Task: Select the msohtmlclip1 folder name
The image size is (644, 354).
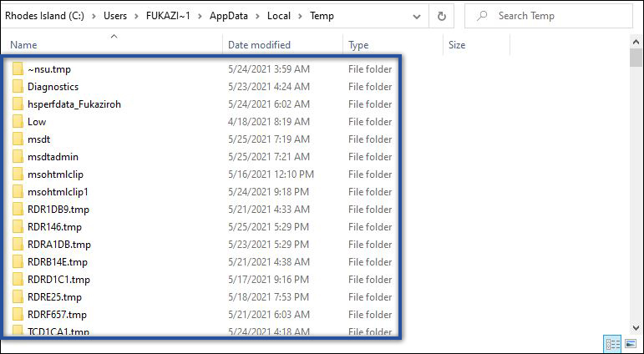Action: 58,192
